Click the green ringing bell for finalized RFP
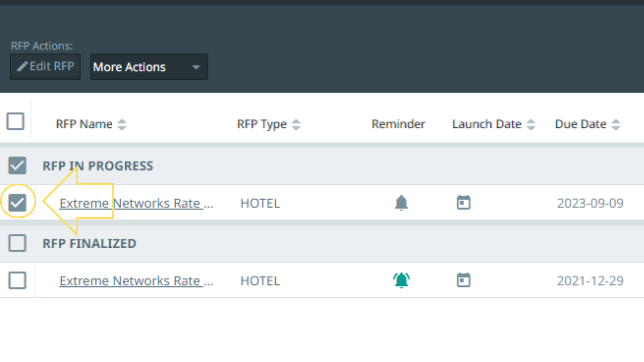Viewport: 644px width, 362px height. point(401,280)
